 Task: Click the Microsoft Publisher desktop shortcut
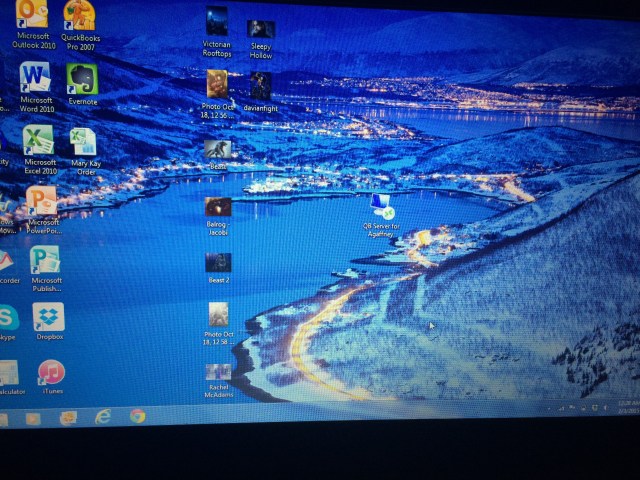pyautogui.click(x=45, y=260)
